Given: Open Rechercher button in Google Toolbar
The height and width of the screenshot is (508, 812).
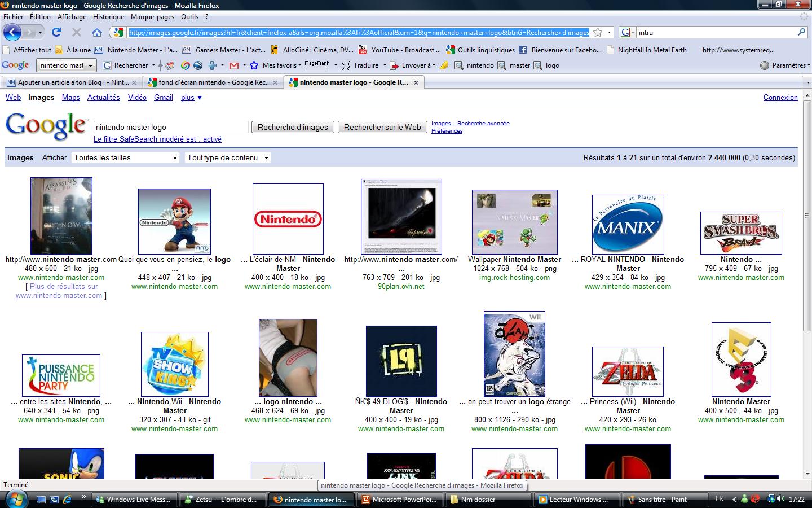Looking at the screenshot, I should click(x=125, y=65).
